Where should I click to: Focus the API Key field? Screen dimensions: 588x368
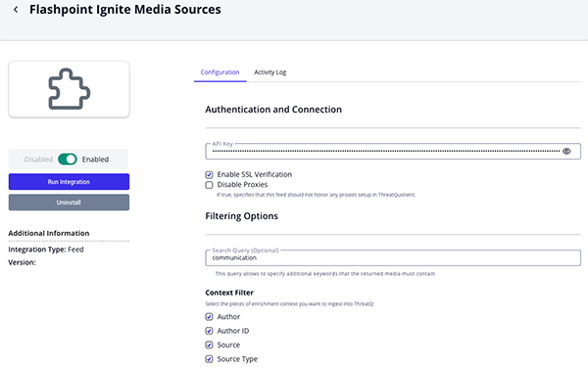pyautogui.click(x=393, y=152)
